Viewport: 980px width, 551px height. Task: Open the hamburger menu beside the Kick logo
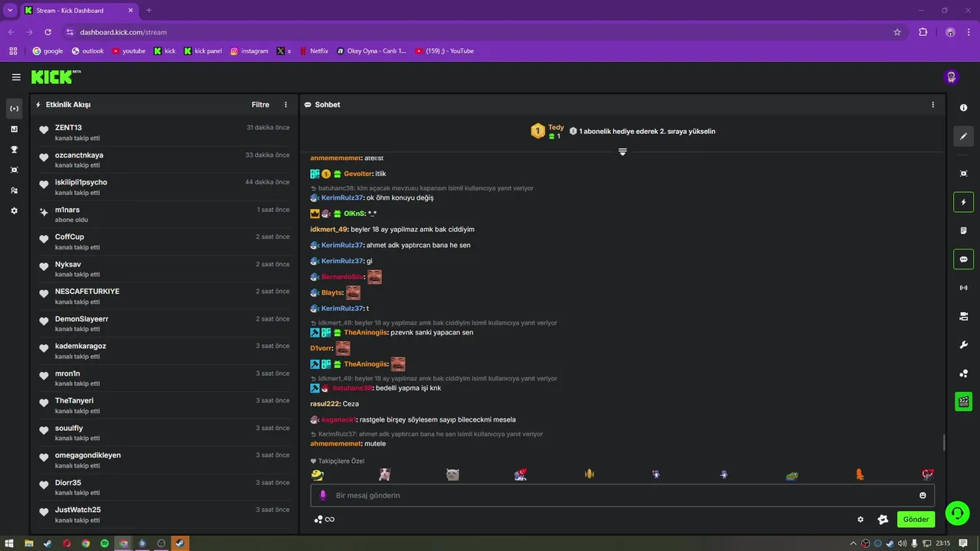[x=16, y=77]
